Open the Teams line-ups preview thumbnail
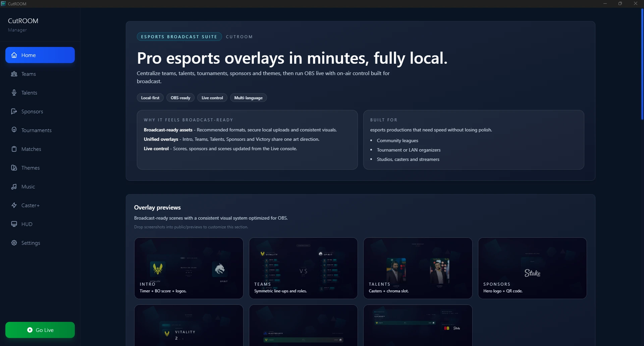Image resolution: width=644 pixels, height=346 pixels. pyautogui.click(x=303, y=268)
